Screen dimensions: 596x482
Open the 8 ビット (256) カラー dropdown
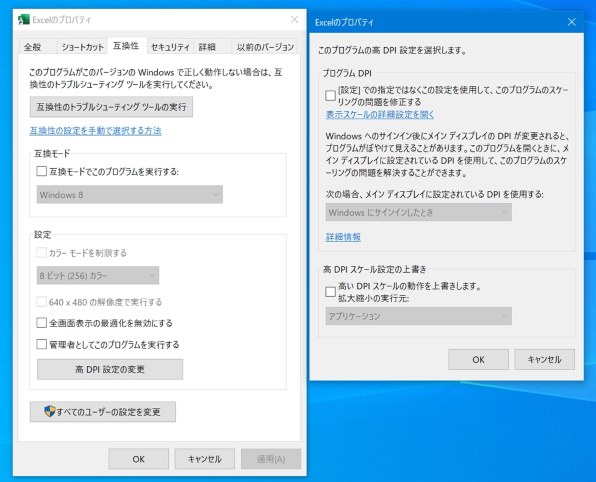tap(98, 275)
